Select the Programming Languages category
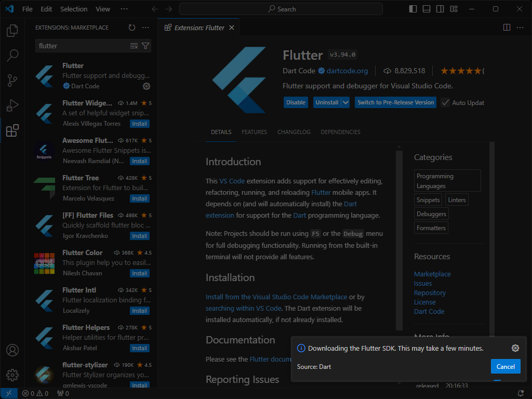 click(447, 181)
